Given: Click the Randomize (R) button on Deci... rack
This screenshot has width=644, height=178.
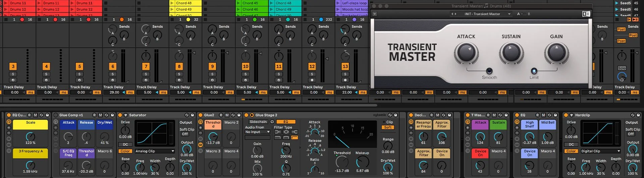Looking at the screenshot, I should pyautogui.click(x=432, y=115).
